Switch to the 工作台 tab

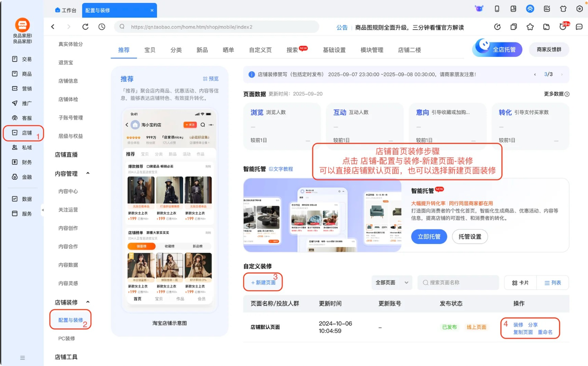[66, 10]
